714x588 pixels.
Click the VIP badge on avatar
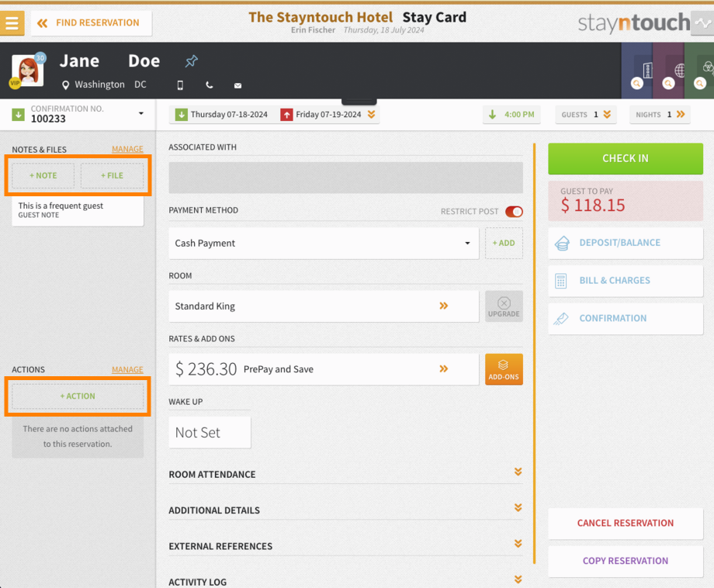click(15, 83)
